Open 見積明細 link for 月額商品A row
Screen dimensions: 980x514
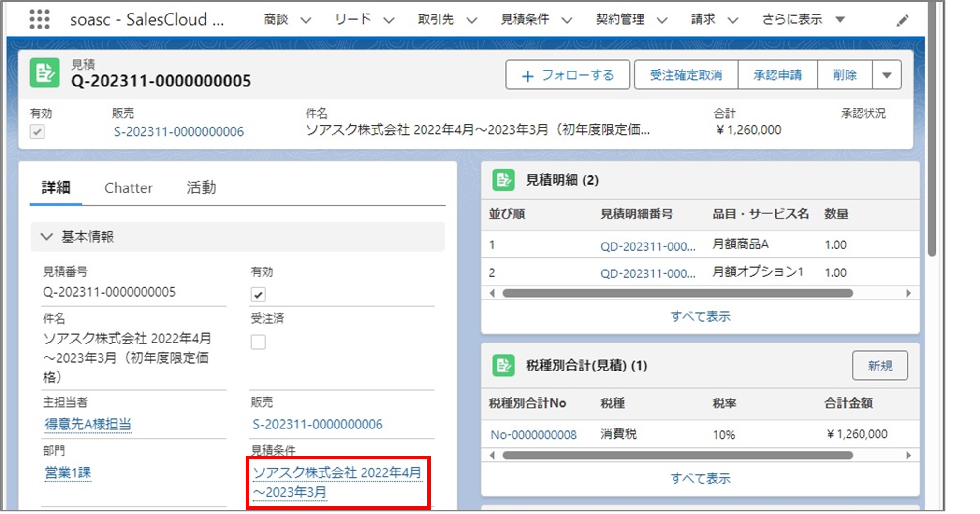point(648,246)
